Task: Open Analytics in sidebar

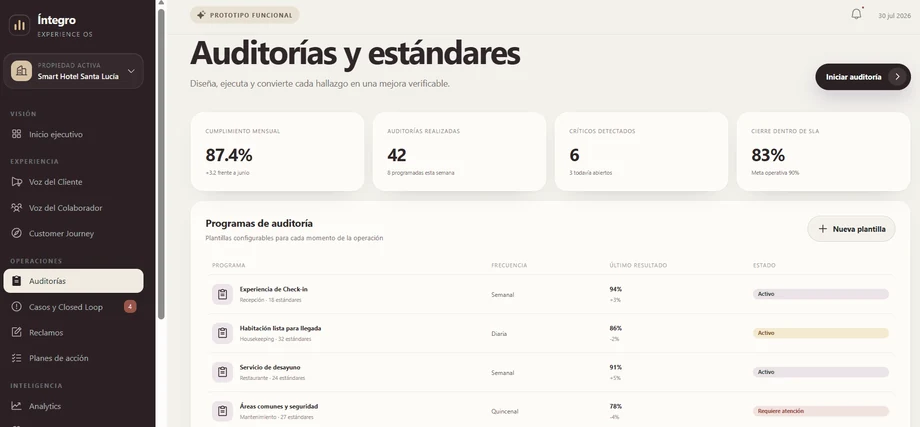Action: [73, 406]
